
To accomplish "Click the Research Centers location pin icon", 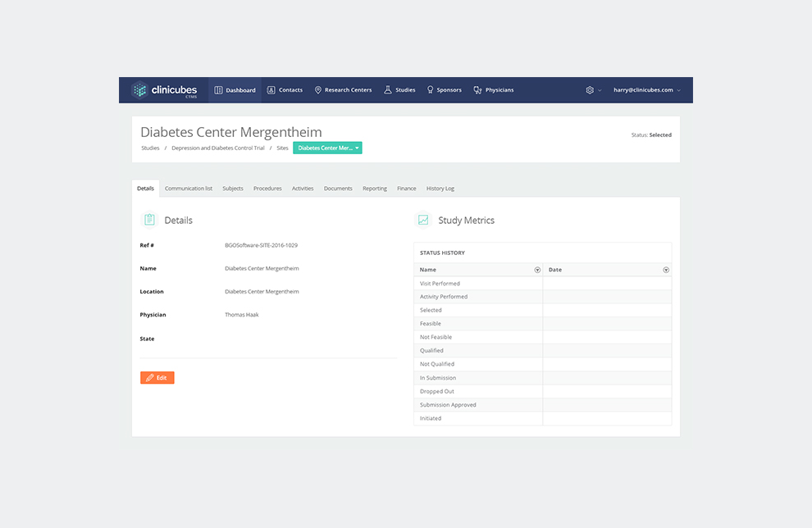I will click(318, 90).
